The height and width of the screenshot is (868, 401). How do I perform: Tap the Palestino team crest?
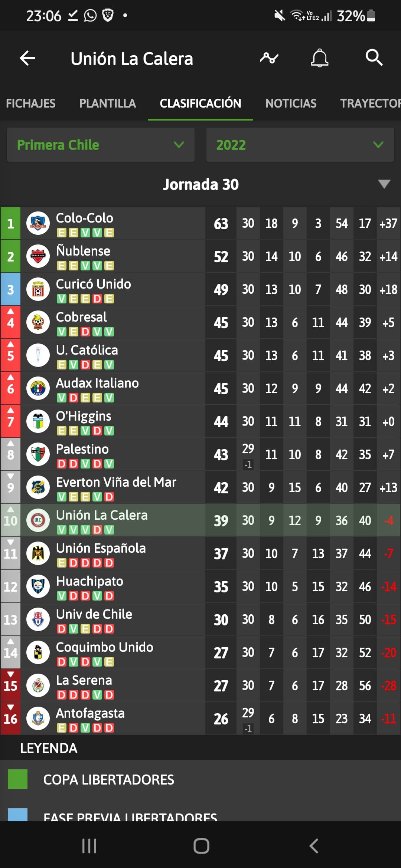[38, 454]
